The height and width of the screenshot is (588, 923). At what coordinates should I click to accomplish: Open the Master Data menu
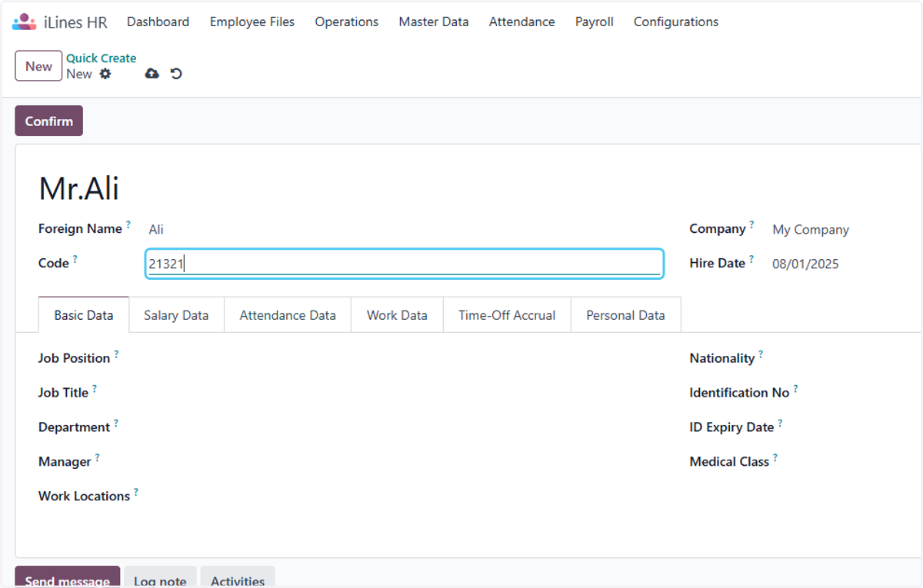(434, 22)
